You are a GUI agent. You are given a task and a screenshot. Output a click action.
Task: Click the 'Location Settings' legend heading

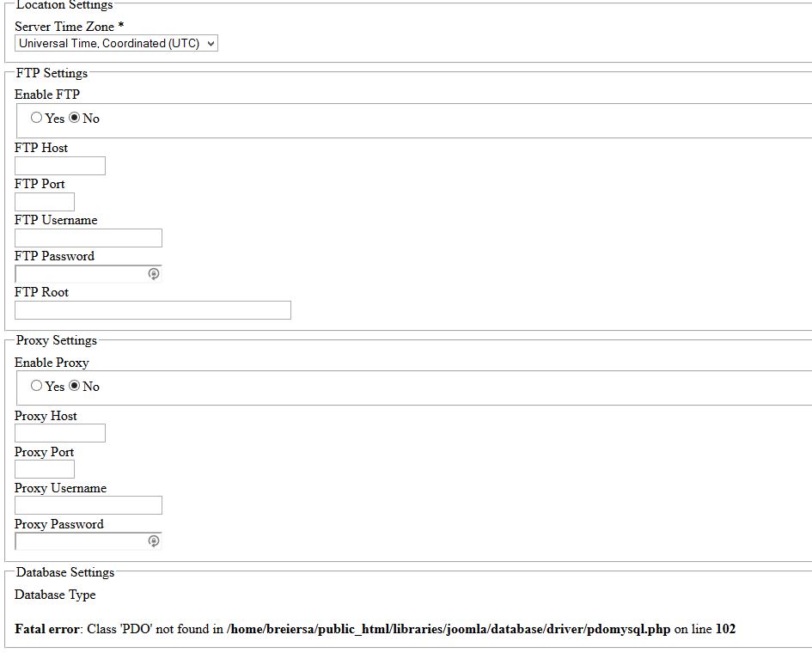click(64, 5)
